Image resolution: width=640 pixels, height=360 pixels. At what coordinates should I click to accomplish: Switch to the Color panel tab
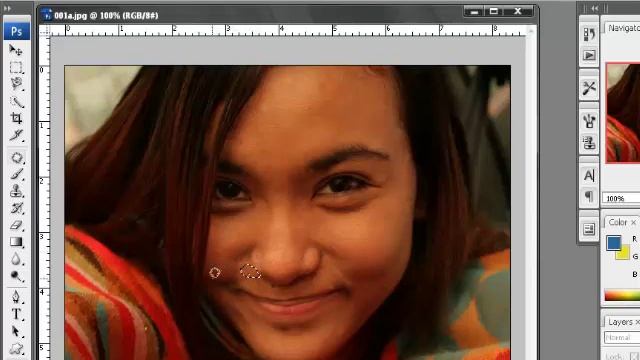(618, 222)
